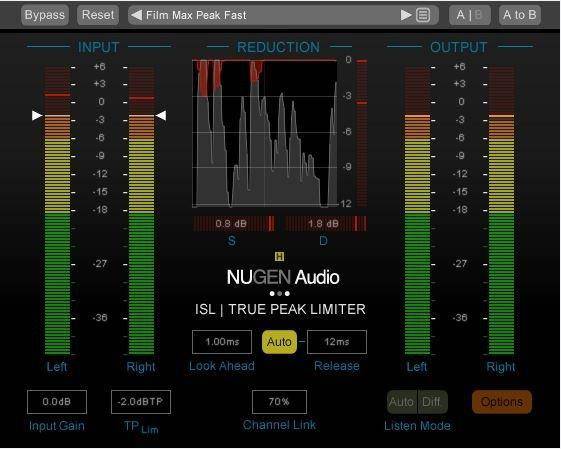Select the next preset arrow

click(x=406, y=15)
